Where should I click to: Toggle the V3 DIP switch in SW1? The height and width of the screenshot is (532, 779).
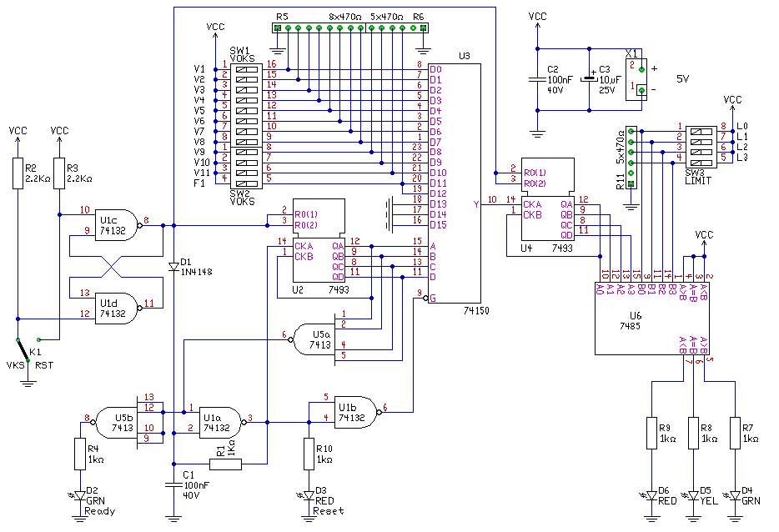coord(246,90)
